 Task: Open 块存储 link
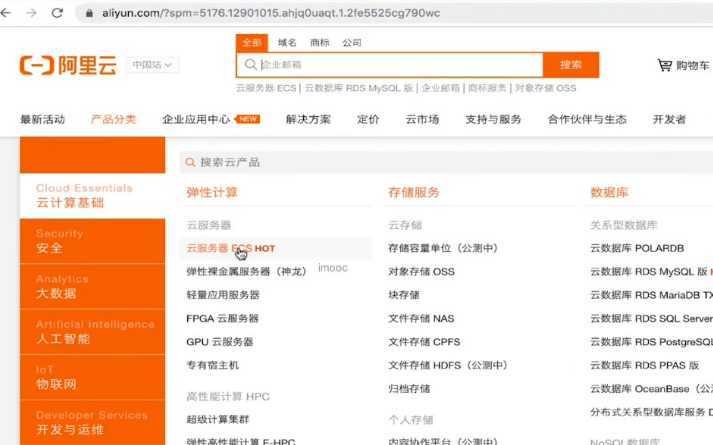404,295
